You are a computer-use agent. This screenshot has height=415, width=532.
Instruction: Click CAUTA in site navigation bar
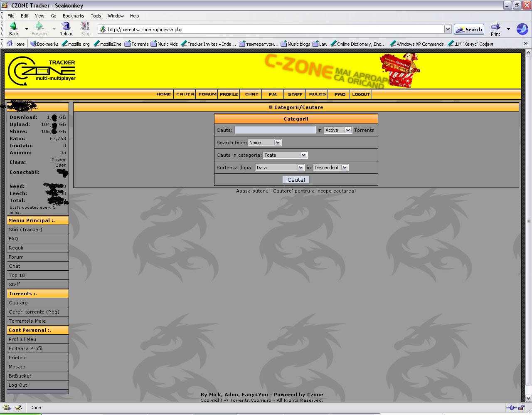coord(185,94)
